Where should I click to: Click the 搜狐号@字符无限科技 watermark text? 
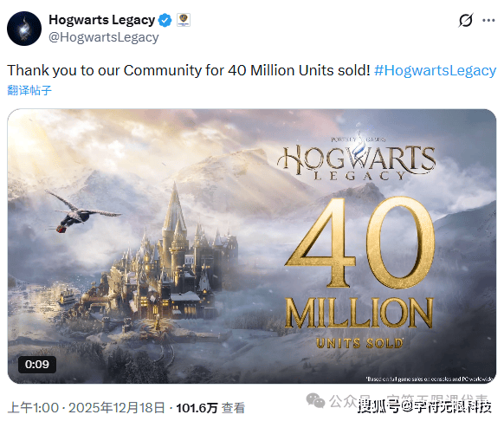(x=424, y=407)
